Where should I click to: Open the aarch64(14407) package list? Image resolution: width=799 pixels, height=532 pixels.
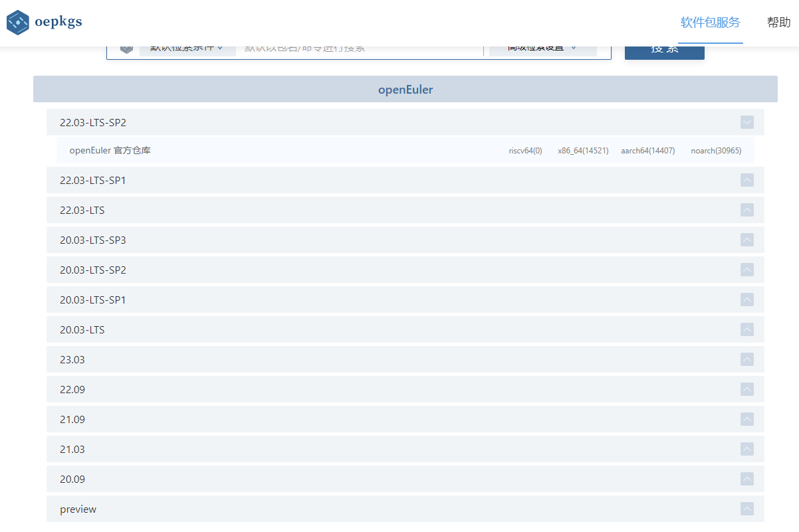[x=647, y=151]
